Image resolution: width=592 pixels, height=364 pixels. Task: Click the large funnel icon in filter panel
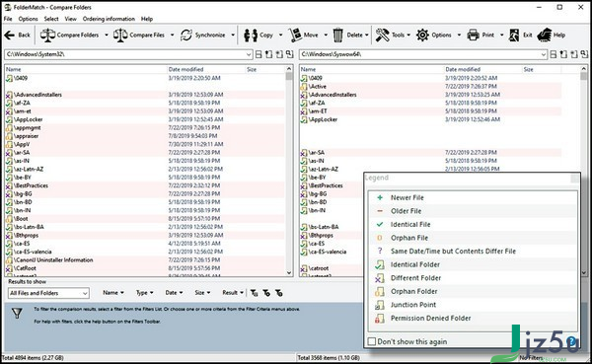click(x=17, y=313)
